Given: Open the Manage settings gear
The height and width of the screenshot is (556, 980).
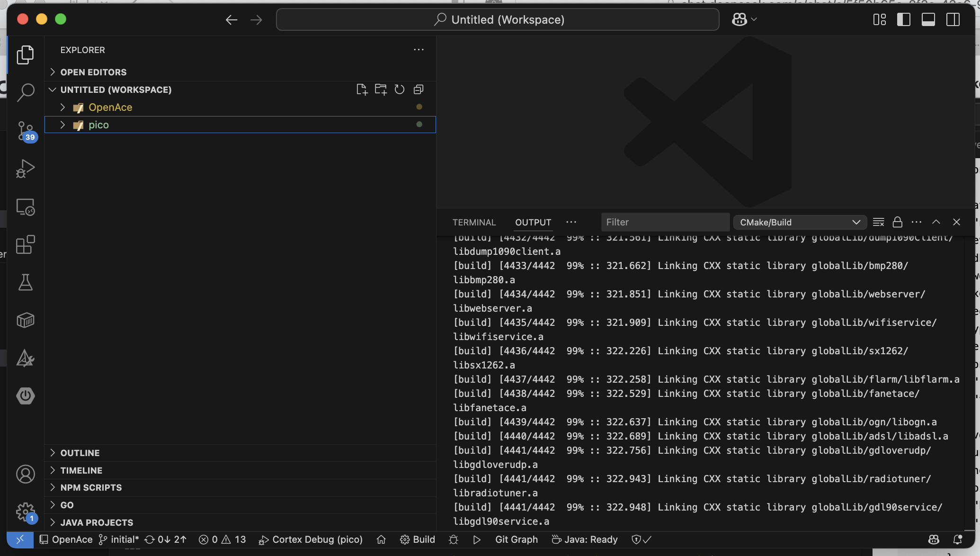Looking at the screenshot, I should (x=25, y=512).
